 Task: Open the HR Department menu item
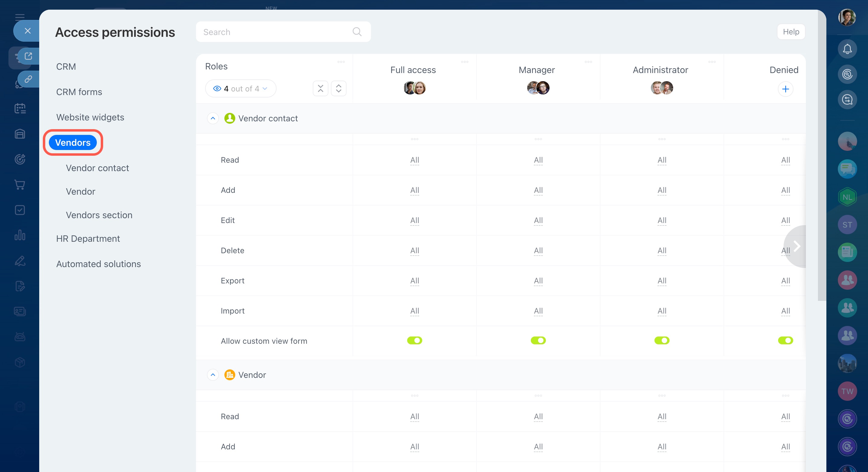tap(88, 239)
